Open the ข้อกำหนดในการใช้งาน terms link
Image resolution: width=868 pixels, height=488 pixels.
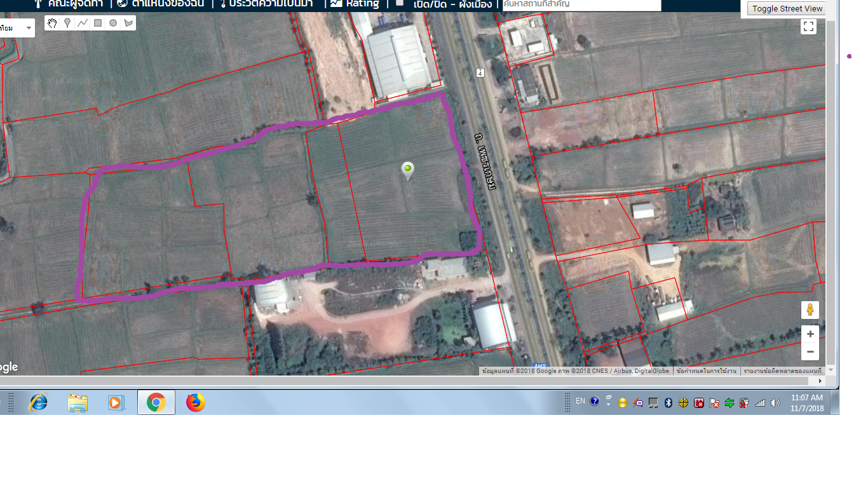tap(706, 370)
